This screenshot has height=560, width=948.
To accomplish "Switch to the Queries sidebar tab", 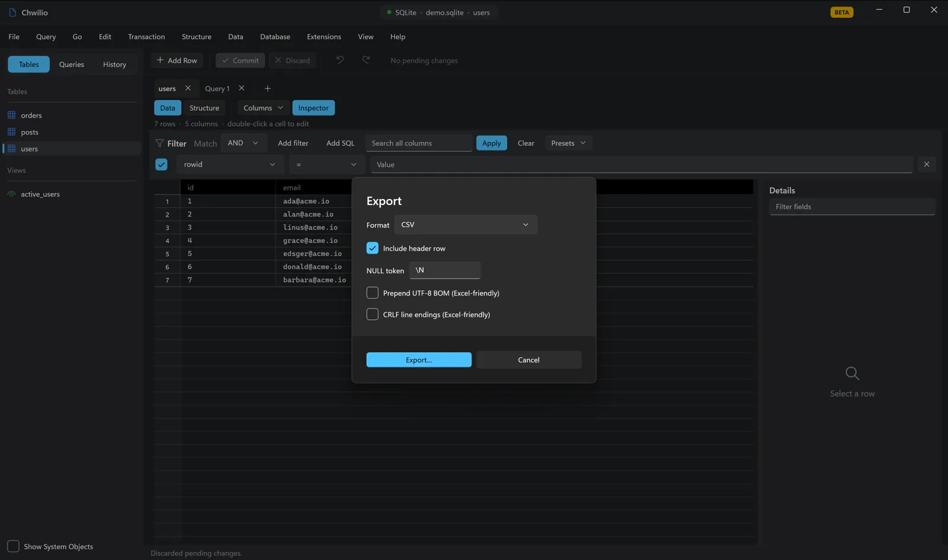I will pos(72,64).
